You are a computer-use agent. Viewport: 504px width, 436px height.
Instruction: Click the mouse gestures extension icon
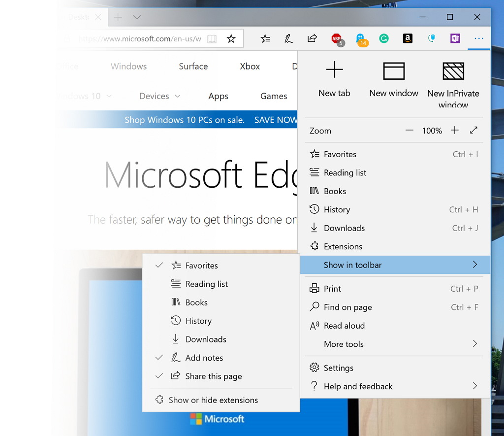(431, 38)
